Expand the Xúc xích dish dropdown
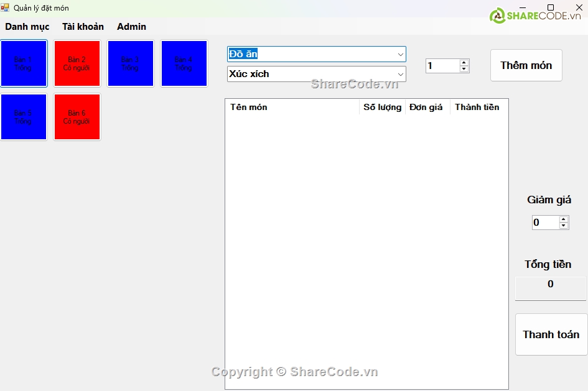588x391 pixels. click(x=400, y=74)
